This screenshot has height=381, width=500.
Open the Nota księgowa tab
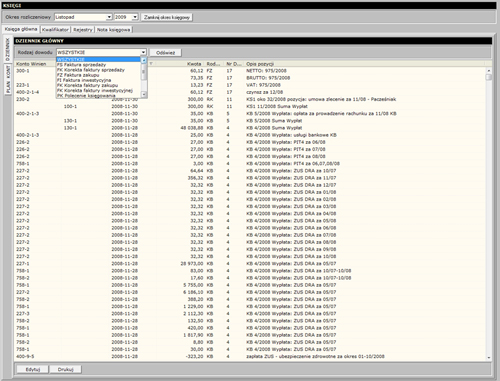pos(113,30)
